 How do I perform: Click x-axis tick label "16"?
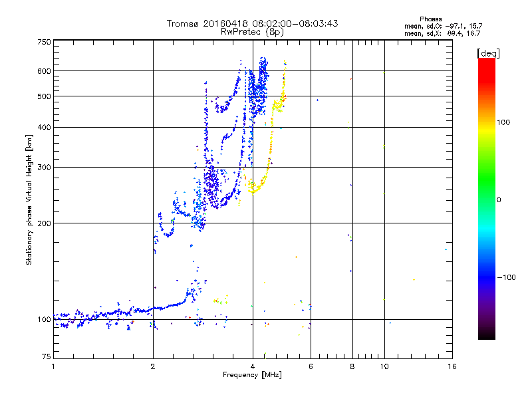coord(452,366)
